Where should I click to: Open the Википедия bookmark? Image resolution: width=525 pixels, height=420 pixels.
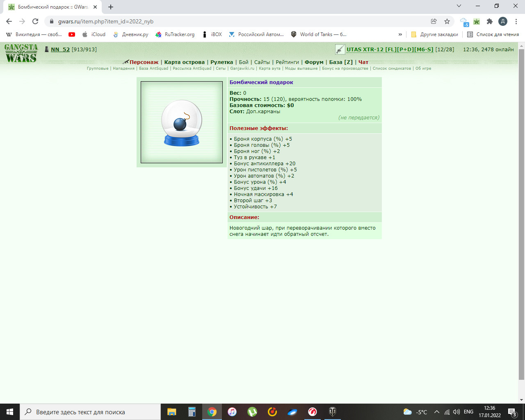(34, 34)
